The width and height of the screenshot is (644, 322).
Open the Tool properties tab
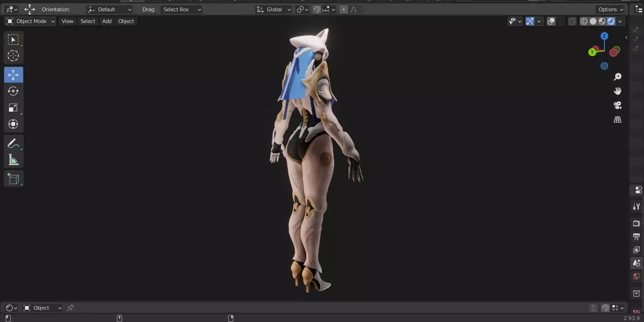636,206
